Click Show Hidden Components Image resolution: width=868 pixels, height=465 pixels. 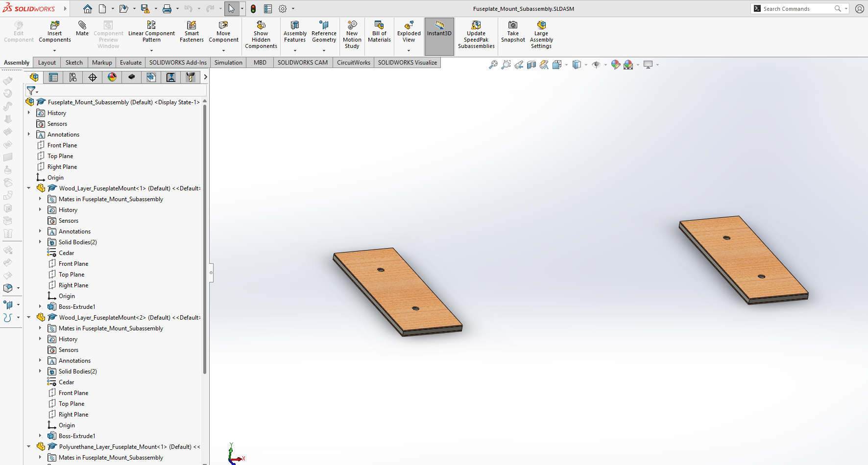(x=261, y=34)
